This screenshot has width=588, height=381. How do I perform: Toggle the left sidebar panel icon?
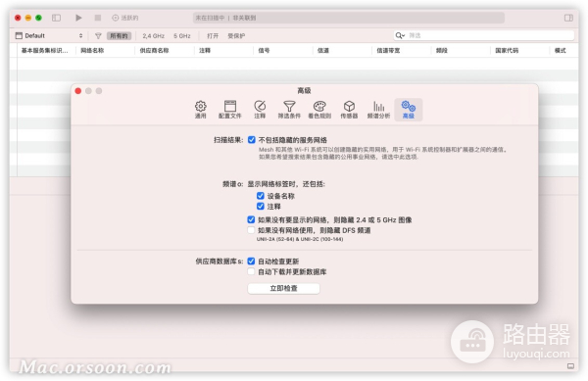click(56, 18)
